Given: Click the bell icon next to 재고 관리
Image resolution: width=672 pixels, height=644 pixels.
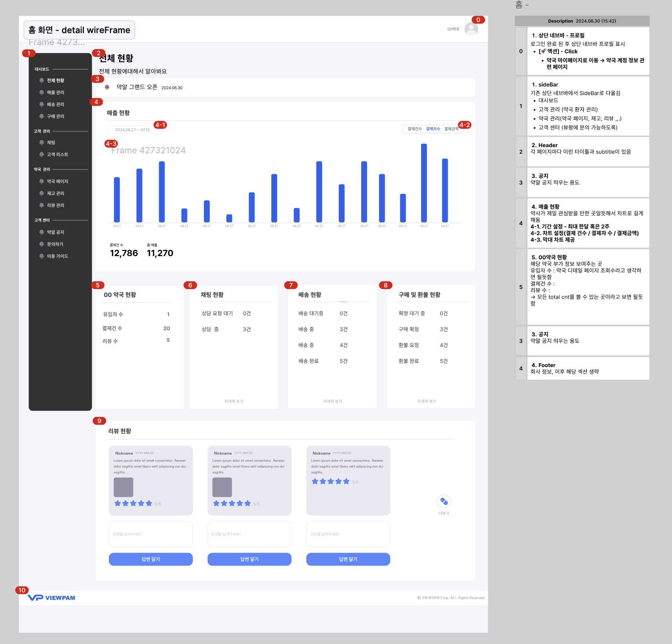Looking at the screenshot, I should click(x=42, y=193).
